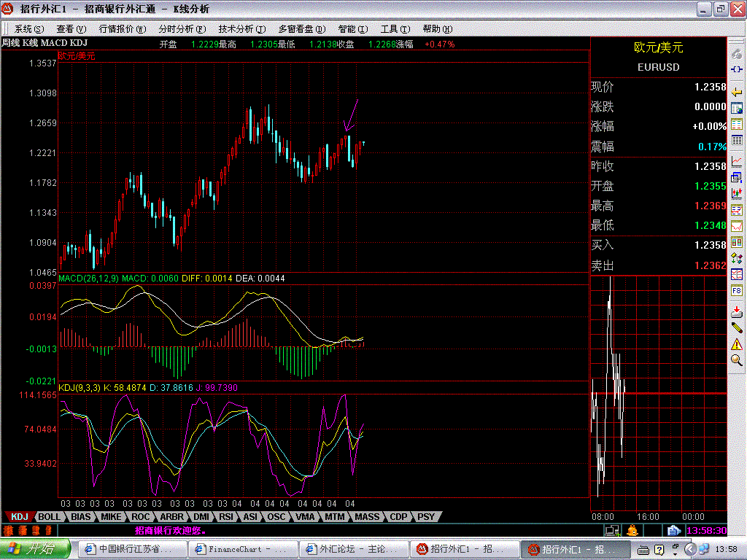Click the swap arrows tool icon

(737, 259)
